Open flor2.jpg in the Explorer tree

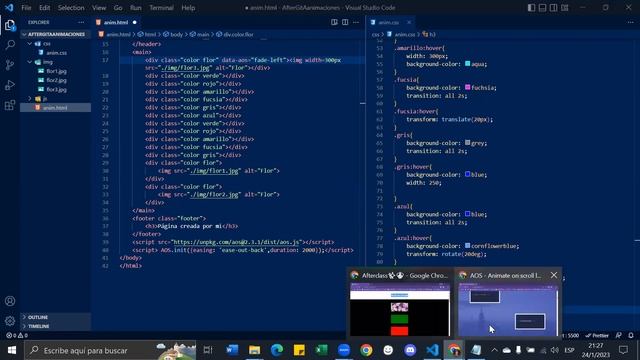pos(55,80)
